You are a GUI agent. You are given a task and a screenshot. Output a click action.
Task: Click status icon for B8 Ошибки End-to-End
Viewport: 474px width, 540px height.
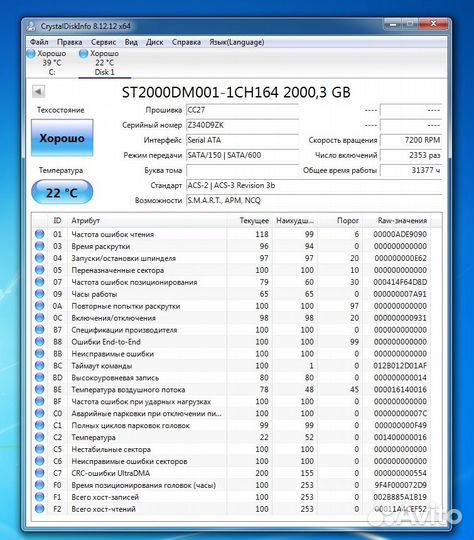tap(40, 342)
